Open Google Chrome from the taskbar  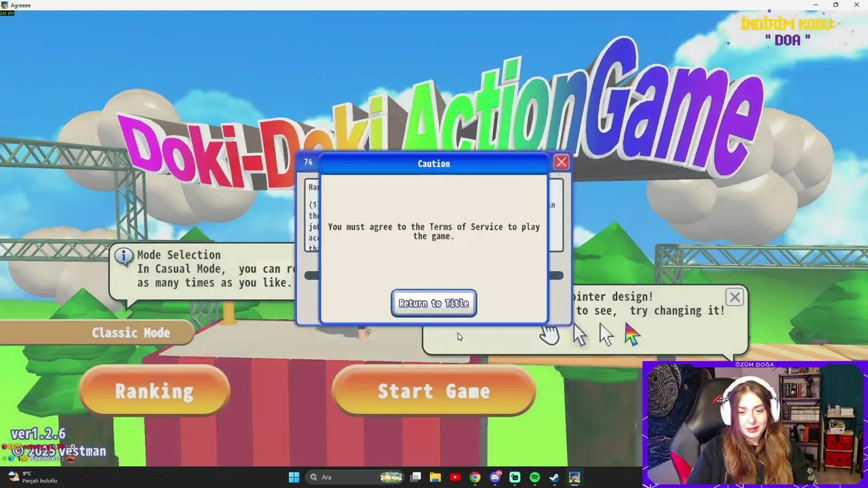pyautogui.click(x=475, y=477)
